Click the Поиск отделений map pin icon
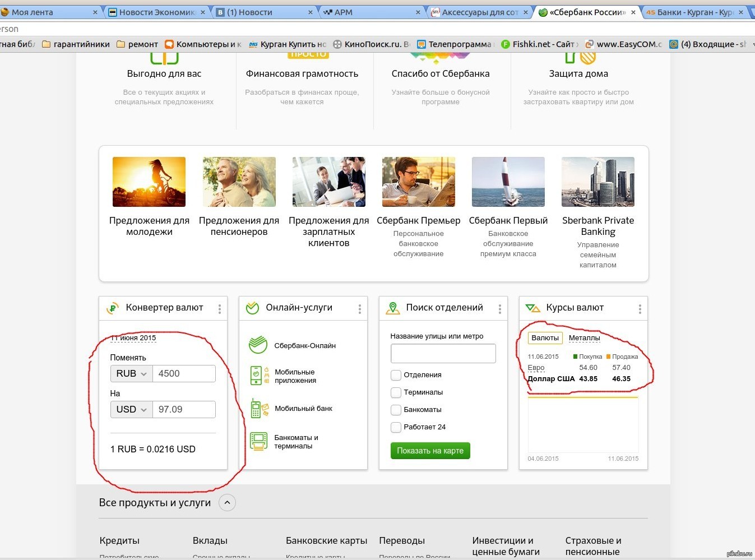This screenshot has width=755, height=560. pos(393,308)
